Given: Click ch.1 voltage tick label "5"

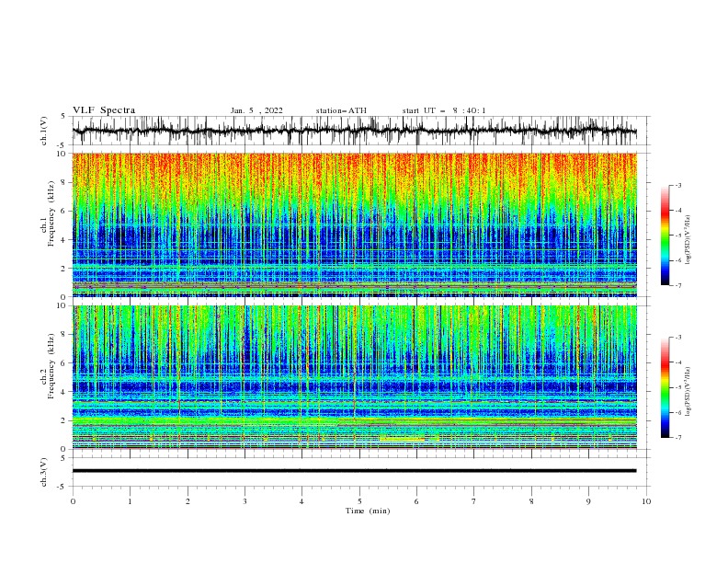Looking at the screenshot, I should tap(64, 117).
